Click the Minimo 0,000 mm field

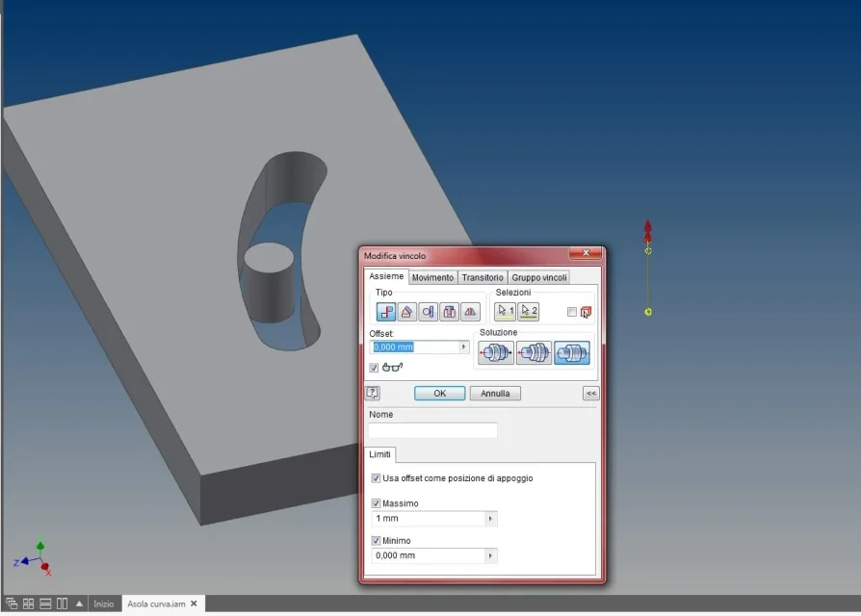coord(429,555)
